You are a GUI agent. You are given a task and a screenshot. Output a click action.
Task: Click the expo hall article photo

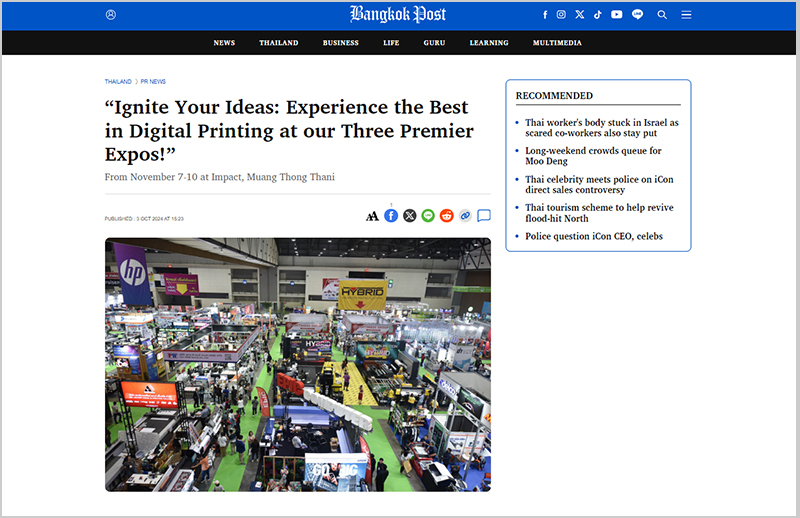tap(298, 364)
